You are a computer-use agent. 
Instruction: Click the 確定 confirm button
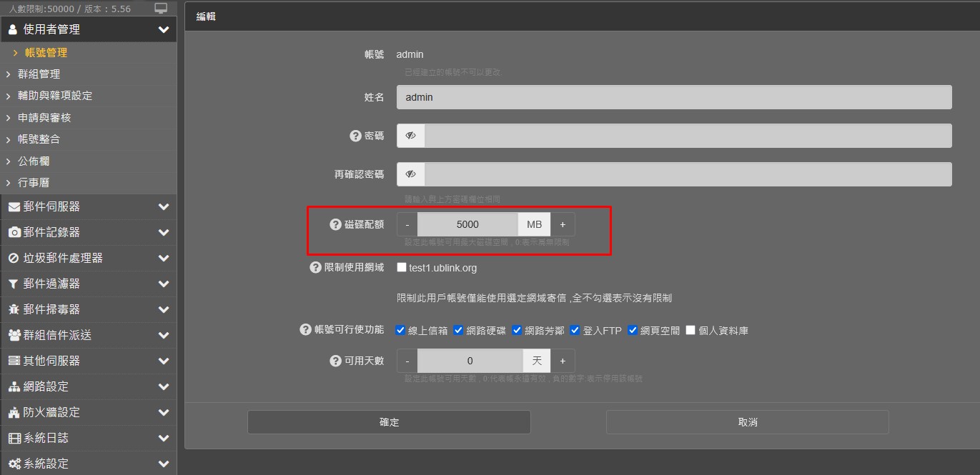click(389, 422)
